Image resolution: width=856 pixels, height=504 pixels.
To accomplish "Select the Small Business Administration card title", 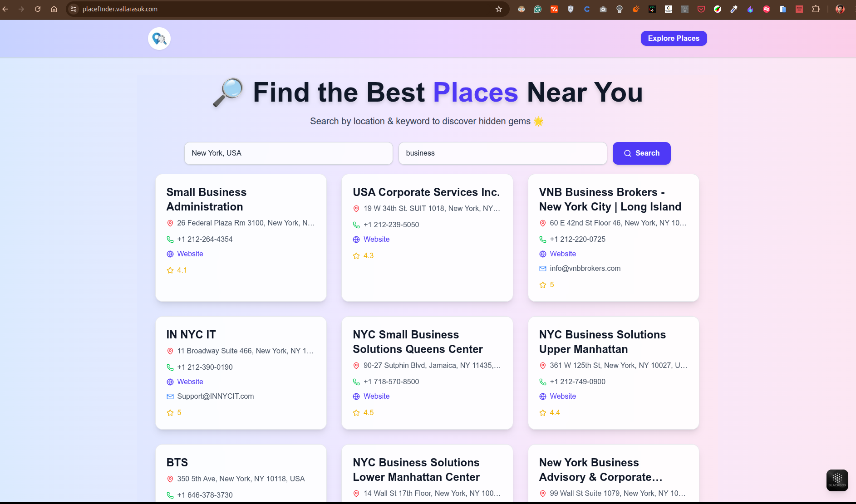I will (x=207, y=200).
